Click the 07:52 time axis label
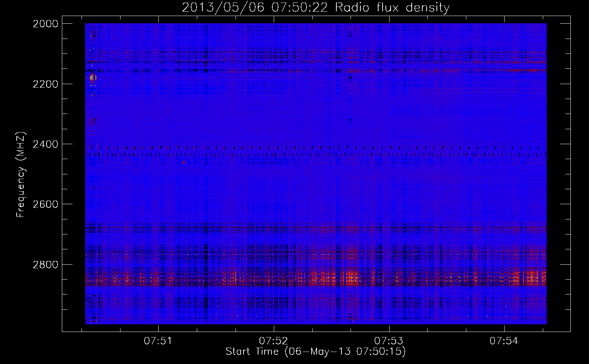The width and height of the screenshot is (589, 364). (273, 341)
